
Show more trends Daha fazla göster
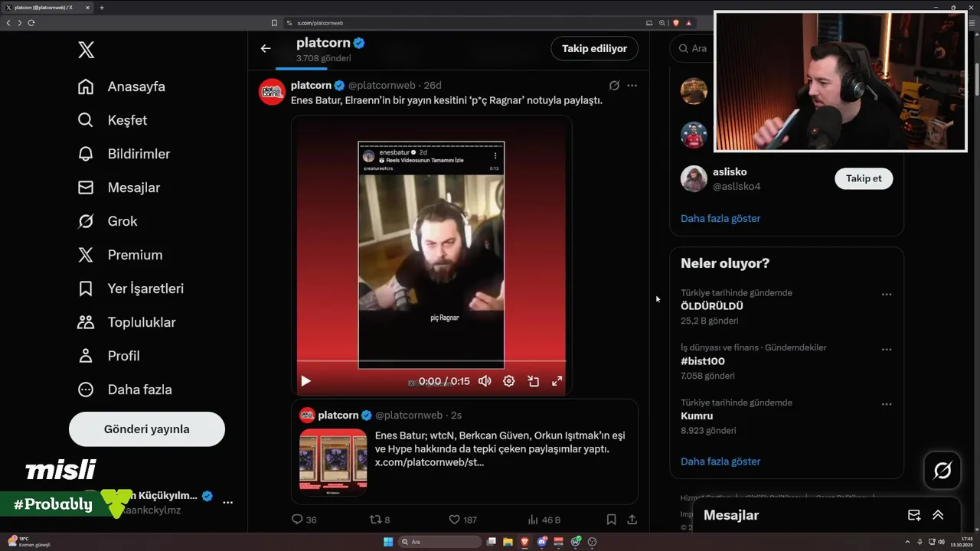click(x=720, y=461)
